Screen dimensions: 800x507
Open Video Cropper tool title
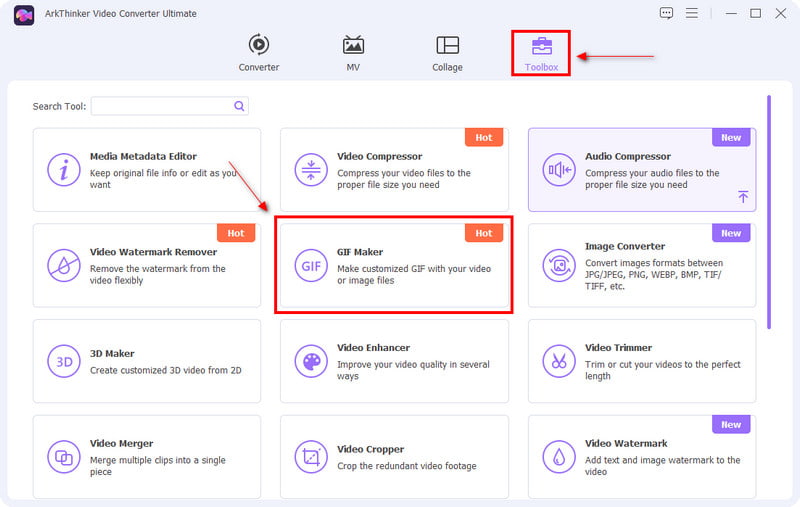click(x=370, y=449)
